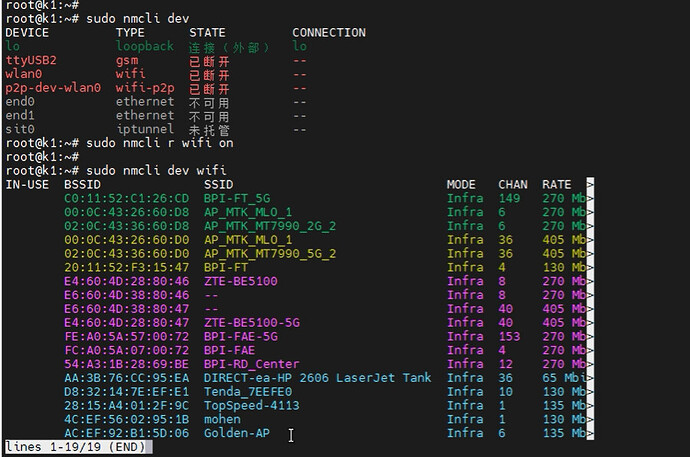Click the 'iptunnel' type entry

tap(145, 129)
